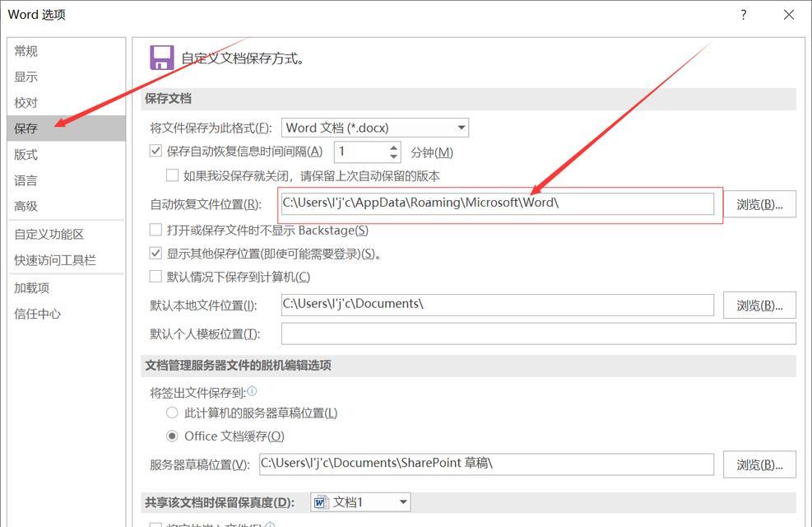Open the 版式 options category
The width and height of the screenshot is (812, 527).
pyautogui.click(x=26, y=155)
